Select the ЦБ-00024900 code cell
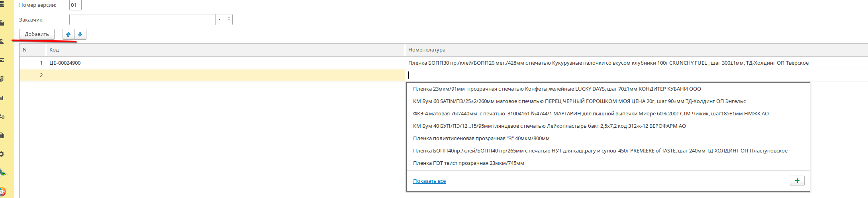 pos(65,63)
